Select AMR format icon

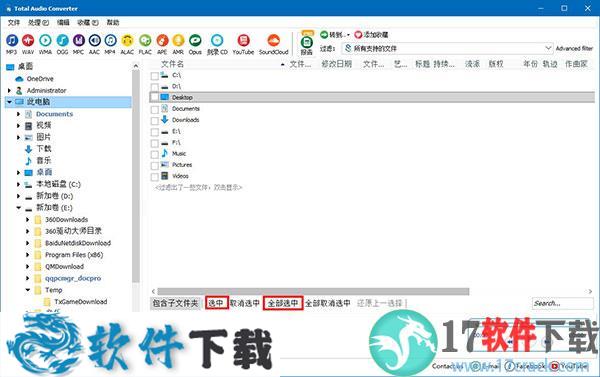(178, 44)
